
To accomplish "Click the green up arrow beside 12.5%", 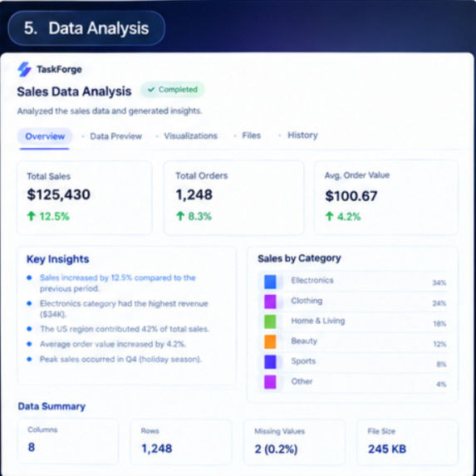I will click(32, 216).
